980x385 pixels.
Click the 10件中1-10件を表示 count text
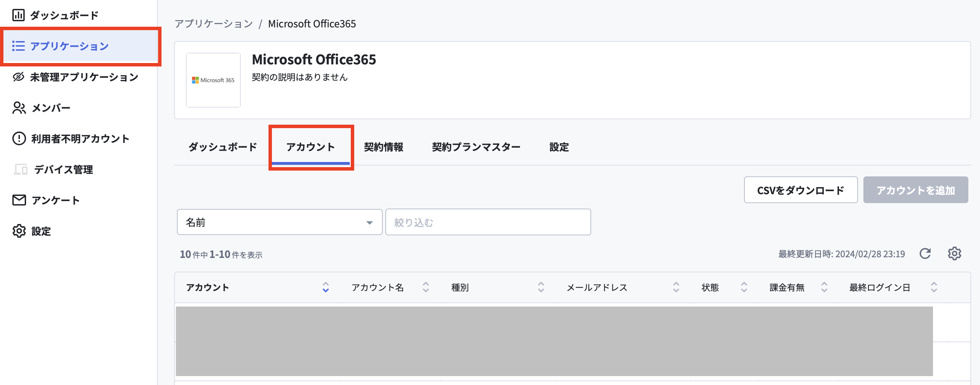pos(221,254)
